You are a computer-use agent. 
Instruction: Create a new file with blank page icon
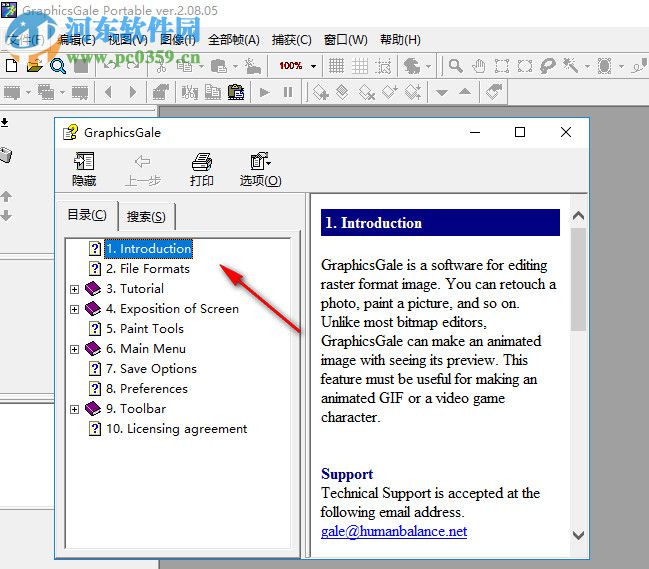[x=12, y=65]
